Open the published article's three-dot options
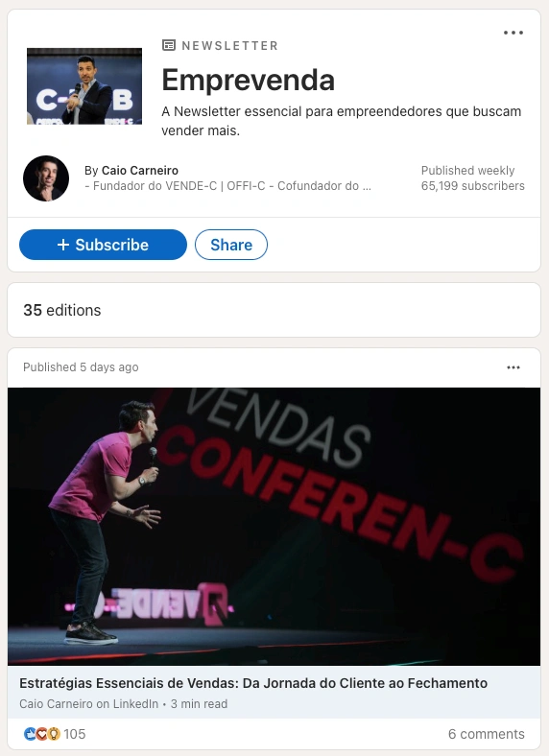Image resolution: width=549 pixels, height=756 pixels. click(513, 367)
